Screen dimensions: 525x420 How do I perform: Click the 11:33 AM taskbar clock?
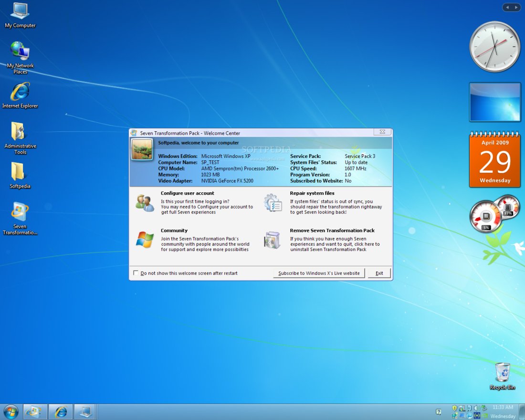503,407
